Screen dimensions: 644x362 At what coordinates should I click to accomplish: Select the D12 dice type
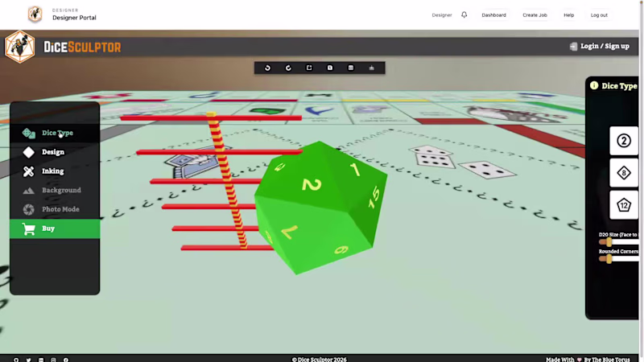623,205
